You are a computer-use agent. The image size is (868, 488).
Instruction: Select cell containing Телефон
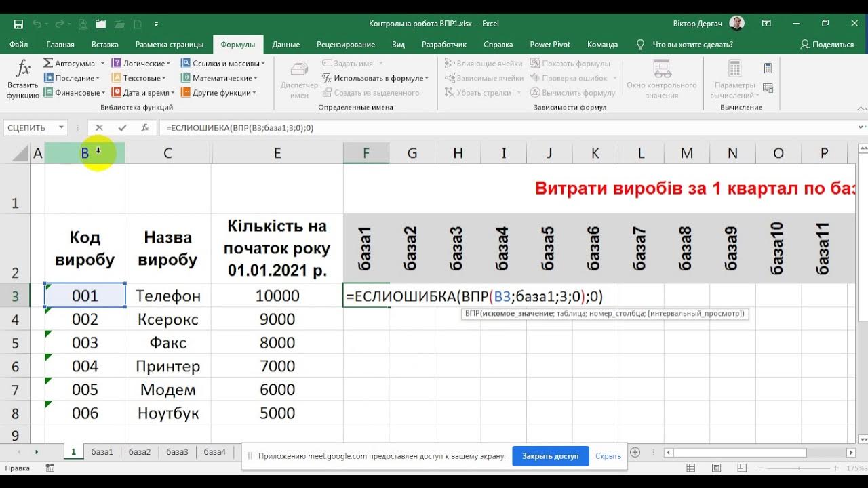coord(167,296)
